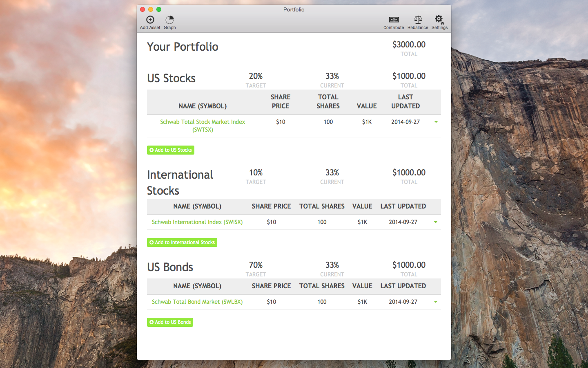Click the US Bonds $1000.00 total

pyautogui.click(x=409, y=265)
